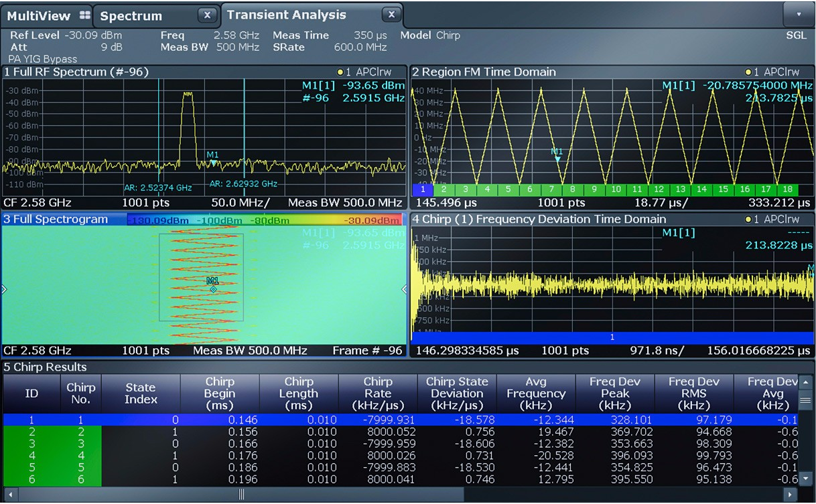Select chirp segment 14 in FM Time Domain bar
This screenshot has width=816, height=504.
tap(702, 189)
